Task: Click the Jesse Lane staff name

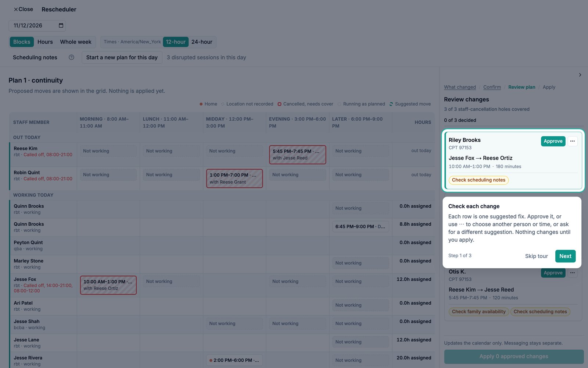Action: 26,340
